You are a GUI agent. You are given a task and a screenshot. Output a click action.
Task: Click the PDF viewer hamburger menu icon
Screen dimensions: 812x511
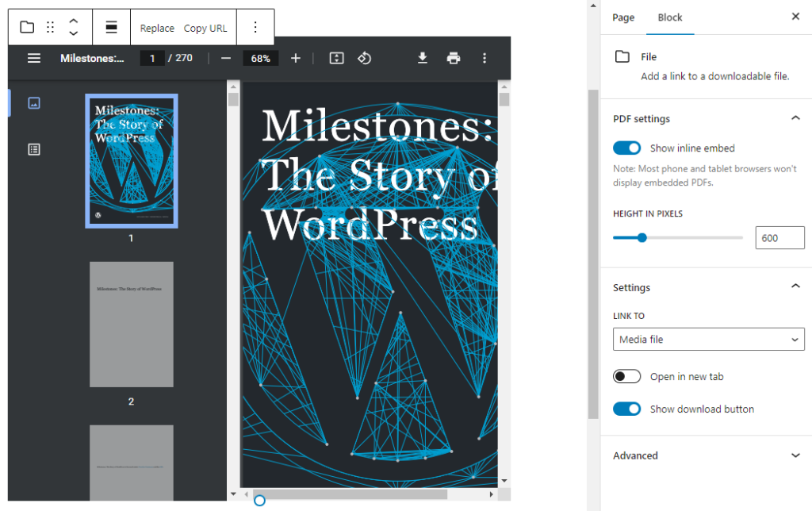tap(33, 58)
